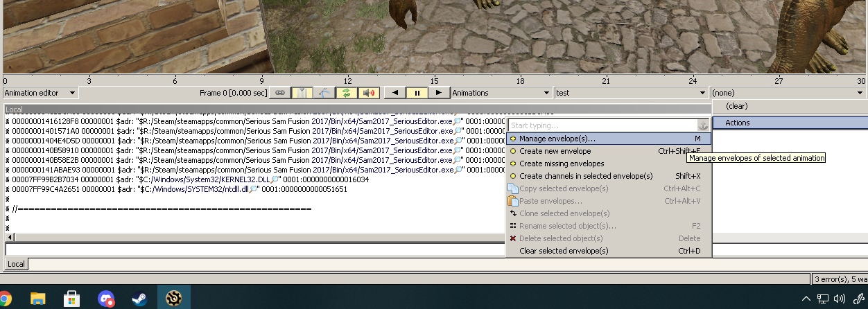
Task: Click the chain link icon in animation toolbar
Action: (x=280, y=93)
